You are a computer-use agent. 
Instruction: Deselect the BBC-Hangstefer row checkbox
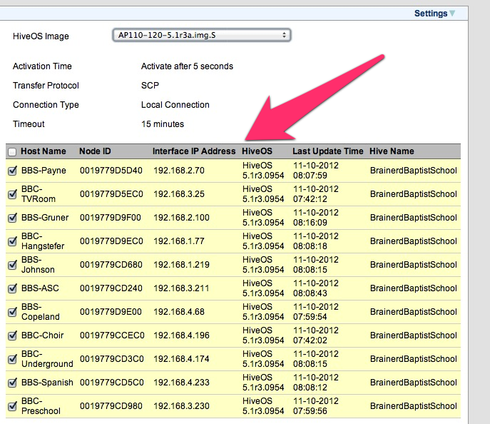pos(12,241)
